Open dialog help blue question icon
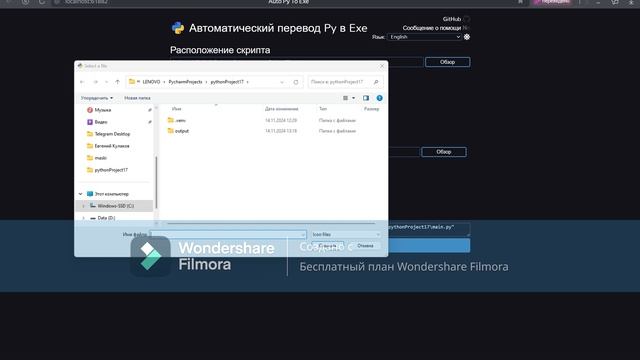The image size is (640, 360). tap(380, 98)
